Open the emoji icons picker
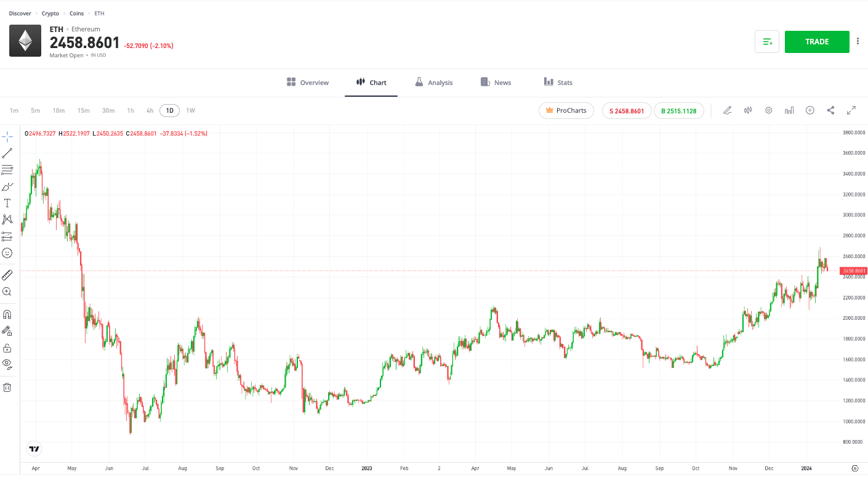 click(x=7, y=253)
